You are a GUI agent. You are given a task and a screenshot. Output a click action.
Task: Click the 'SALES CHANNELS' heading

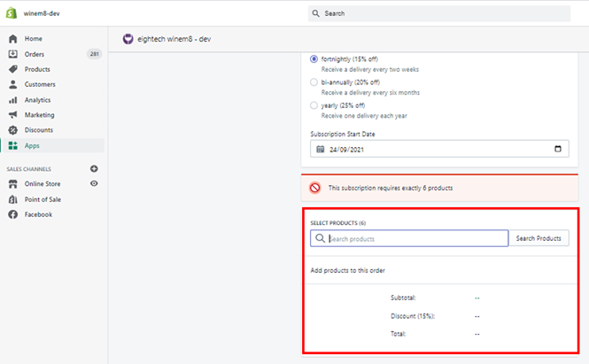pos(28,169)
